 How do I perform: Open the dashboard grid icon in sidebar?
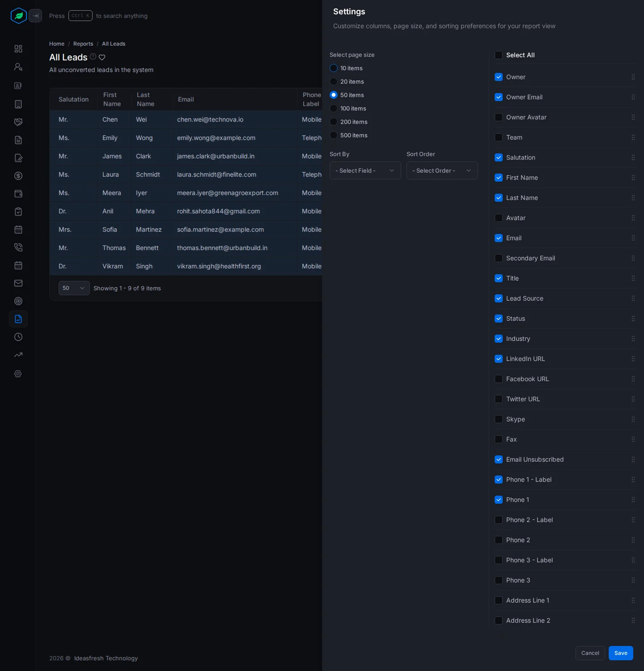18,49
